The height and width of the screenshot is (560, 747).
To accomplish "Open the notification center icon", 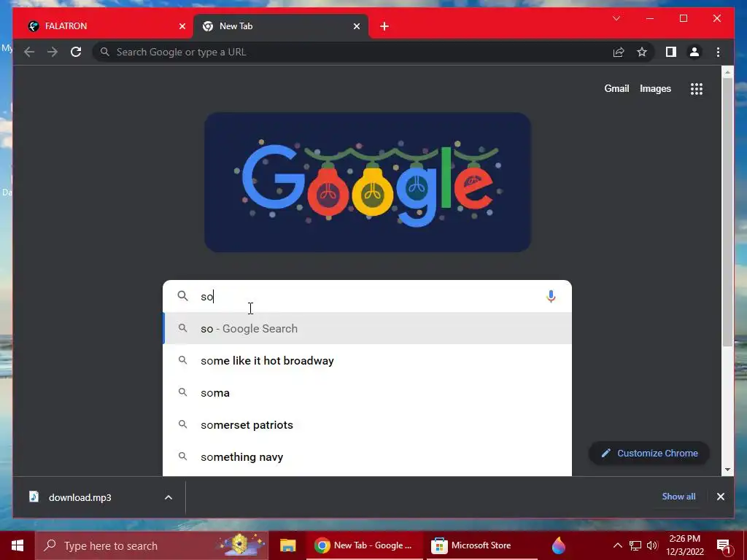I will pyautogui.click(x=724, y=545).
